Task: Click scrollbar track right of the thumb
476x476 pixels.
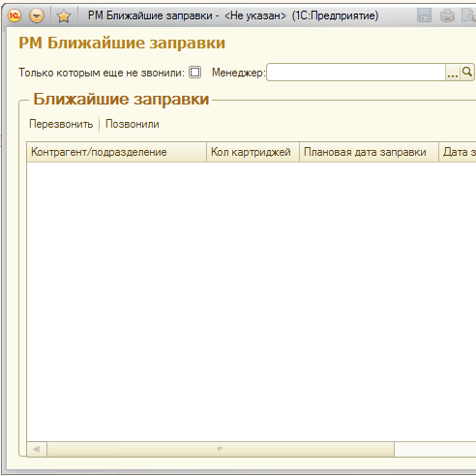Action: [435, 449]
